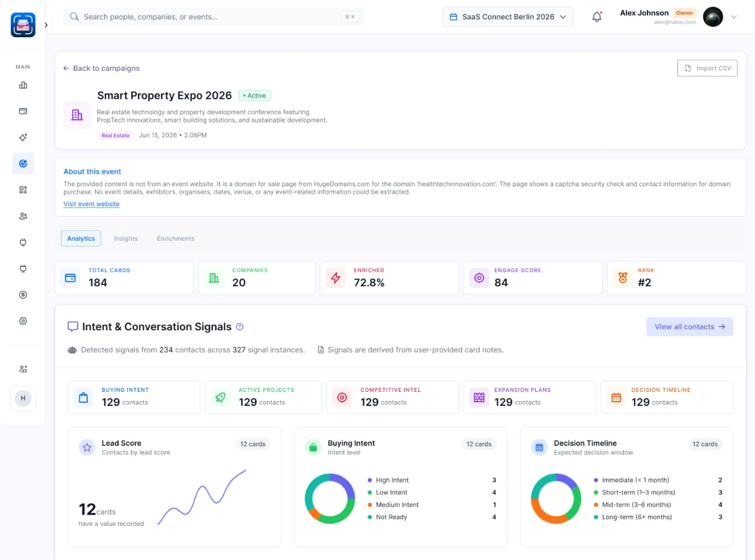This screenshot has width=755, height=560.
Task: Click the Active status badge
Action: 255,96
